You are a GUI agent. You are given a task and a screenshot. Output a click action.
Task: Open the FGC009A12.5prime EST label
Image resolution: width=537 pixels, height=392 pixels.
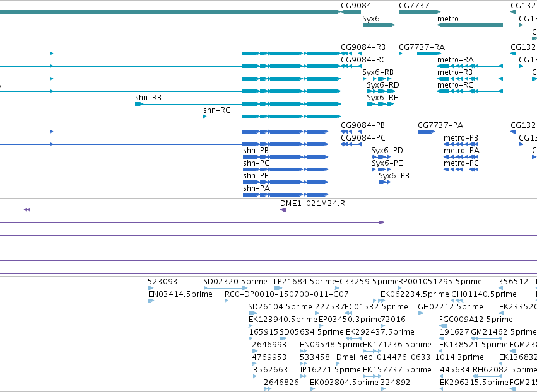(476, 320)
